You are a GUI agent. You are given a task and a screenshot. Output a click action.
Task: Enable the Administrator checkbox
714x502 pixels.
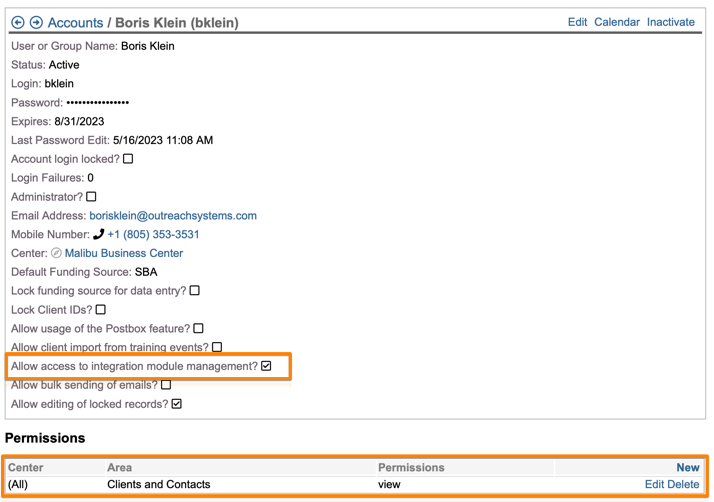[91, 197]
